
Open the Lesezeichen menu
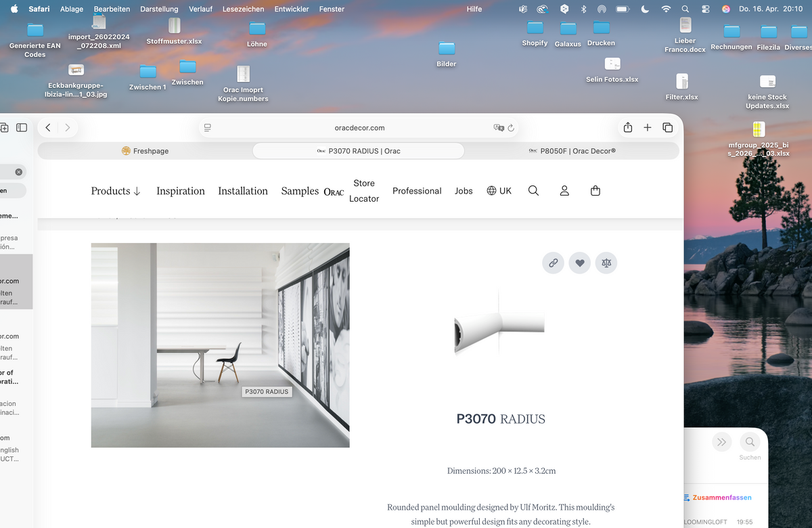(244, 9)
